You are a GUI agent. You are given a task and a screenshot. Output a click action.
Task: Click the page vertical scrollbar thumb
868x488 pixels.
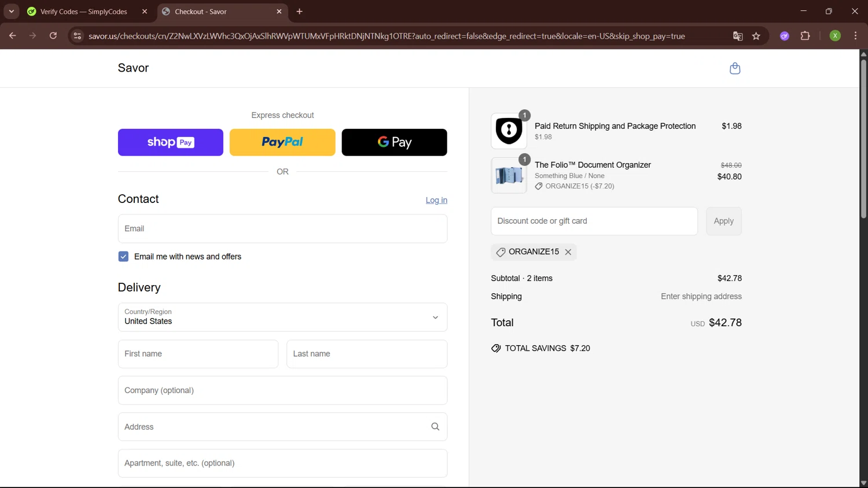(863, 139)
